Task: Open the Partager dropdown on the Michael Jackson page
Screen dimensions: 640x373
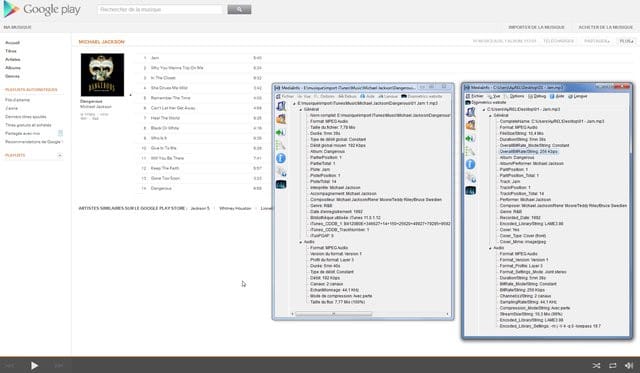Action: coord(597,41)
